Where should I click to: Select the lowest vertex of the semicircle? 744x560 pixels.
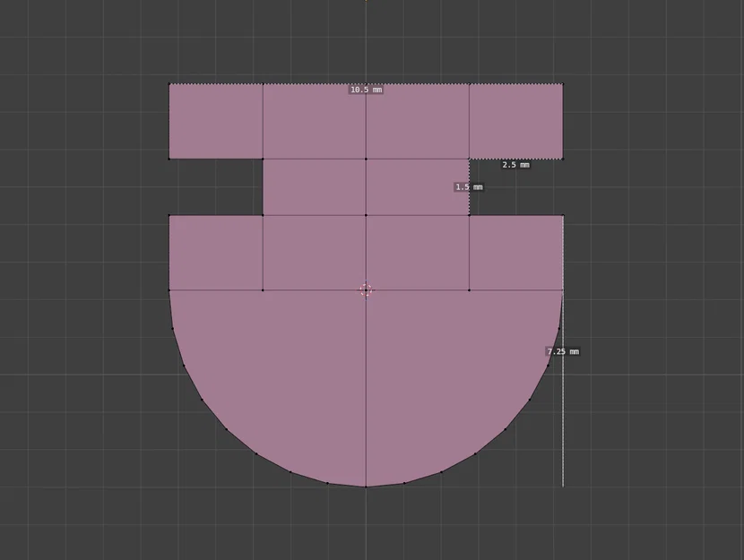tap(366, 487)
